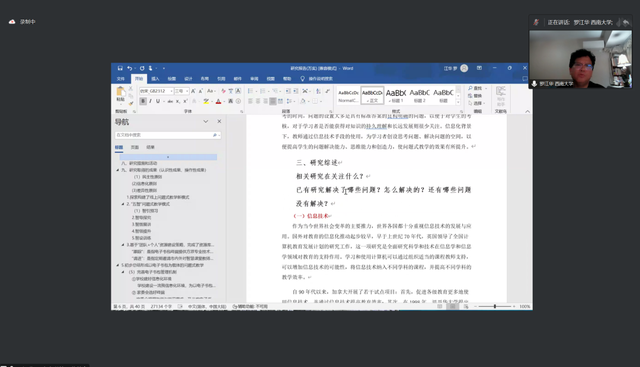Open the Change Case Aa dropdown
The height and width of the screenshot is (367, 640).
tap(210, 91)
